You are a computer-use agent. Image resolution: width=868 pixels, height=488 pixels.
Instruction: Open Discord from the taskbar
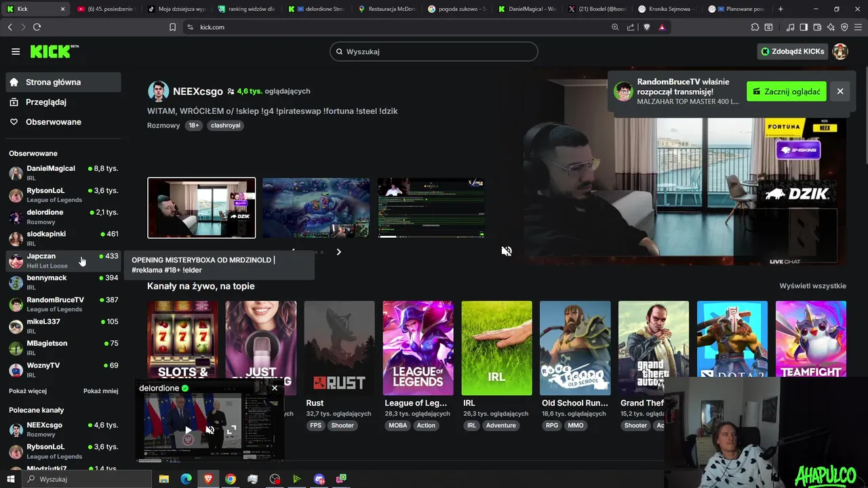click(319, 479)
